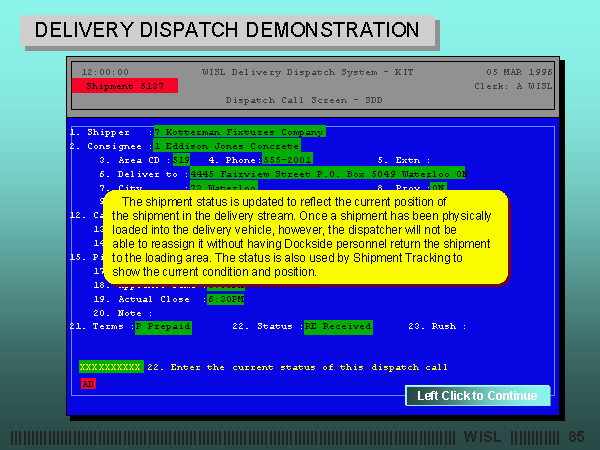This screenshot has height=450, width=600.
Task: Click the Delivery Dispatch Demonstration title banner
Action: click(228, 31)
